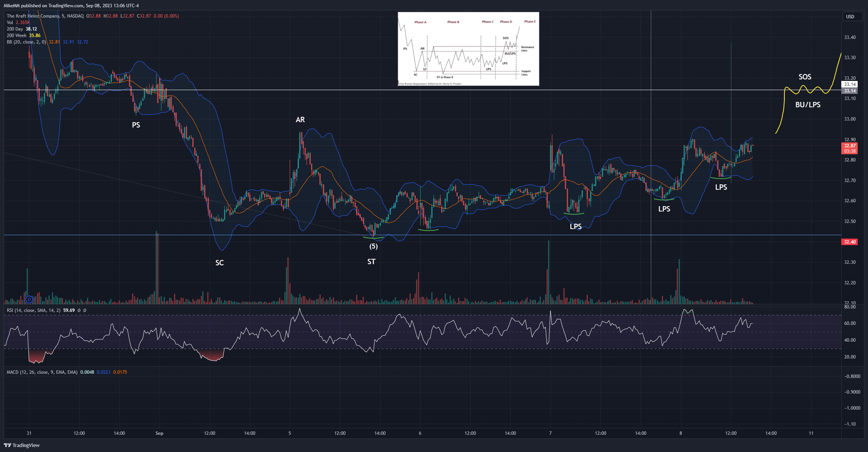Click the 80.00 label on RSI scale
868x452 pixels.
pyautogui.click(x=850, y=307)
